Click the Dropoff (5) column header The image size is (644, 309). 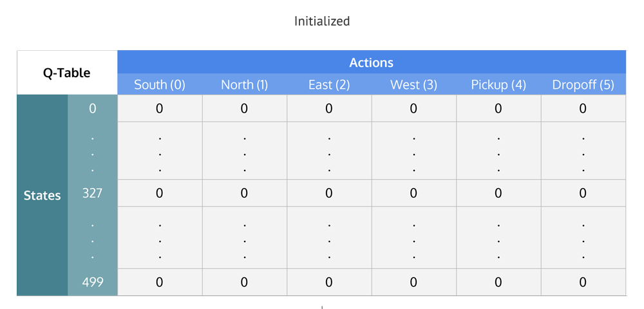[583, 84]
